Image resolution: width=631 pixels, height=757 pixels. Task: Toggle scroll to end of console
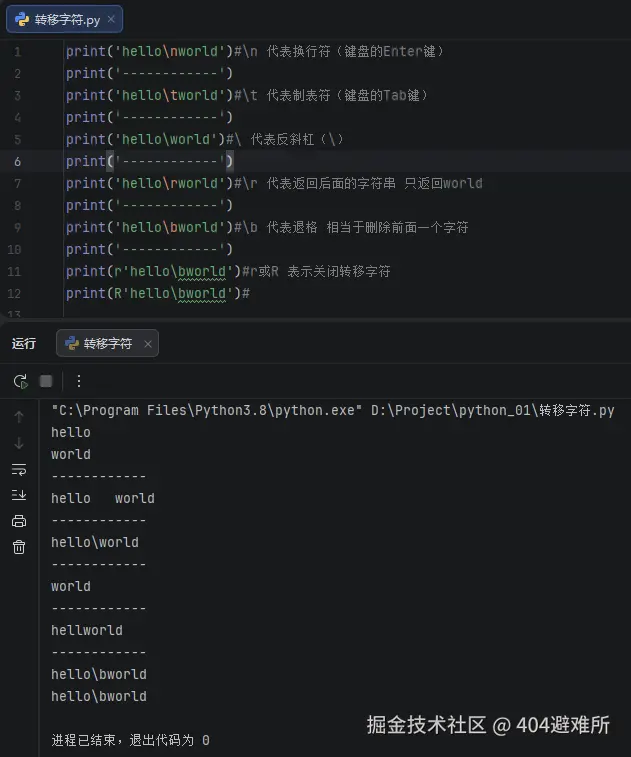point(19,495)
